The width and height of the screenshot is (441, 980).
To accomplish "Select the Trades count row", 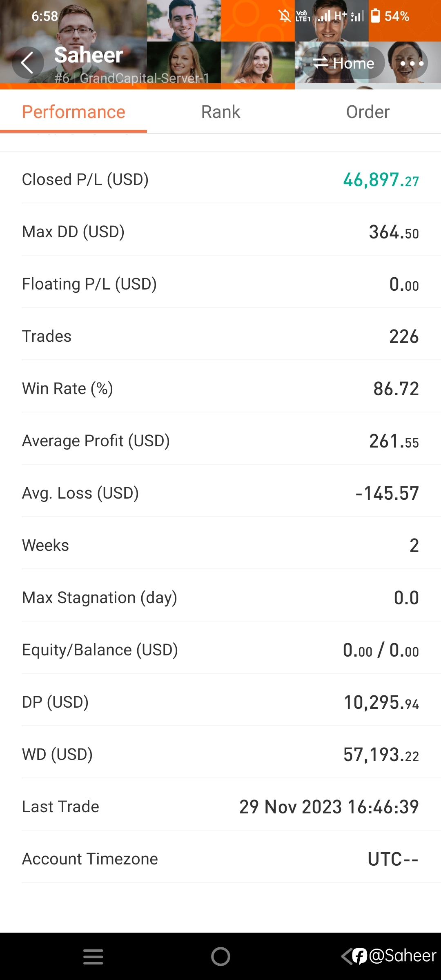I will (x=220, y=336).
